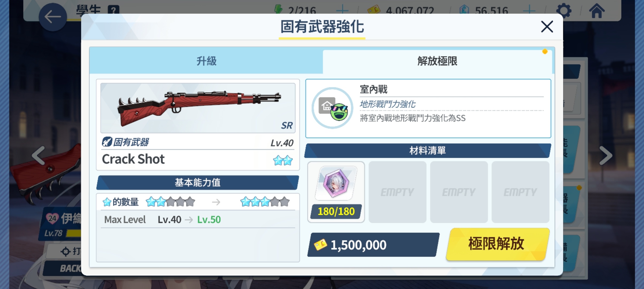Show next student with right chevron

(605, 155)
